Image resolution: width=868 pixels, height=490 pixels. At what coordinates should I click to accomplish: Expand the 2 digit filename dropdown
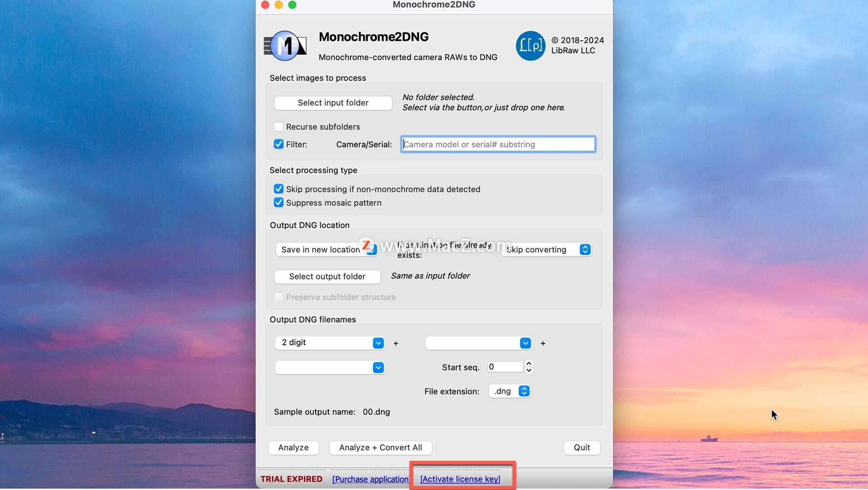pos(330,343)
